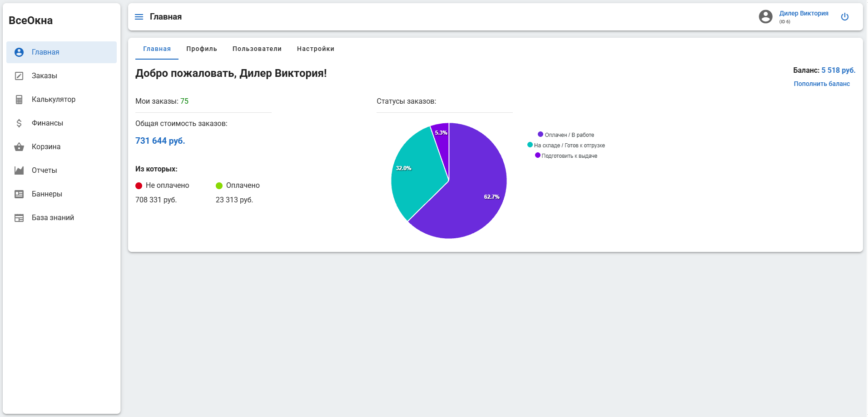
Task: Open the Калькулятор calculator icon
Action: coord(19,100)
